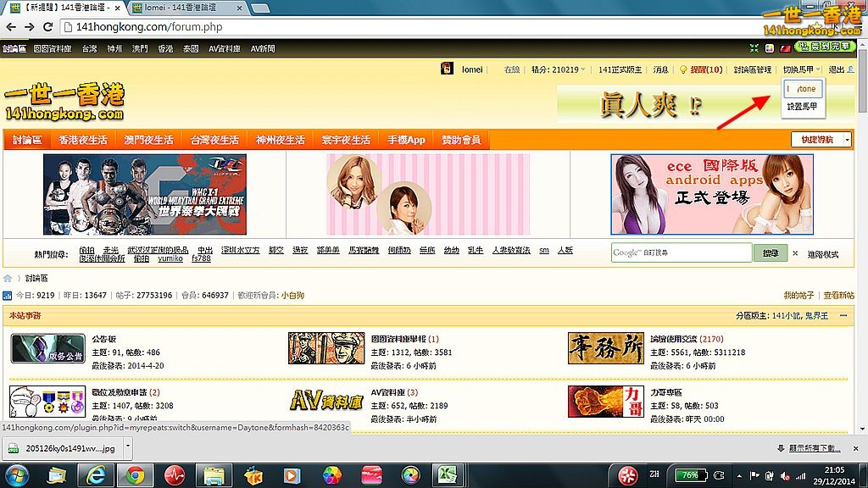Click AV新聞 in the top black menu
The image size is (868, 488).
click(x=263, y=48)
